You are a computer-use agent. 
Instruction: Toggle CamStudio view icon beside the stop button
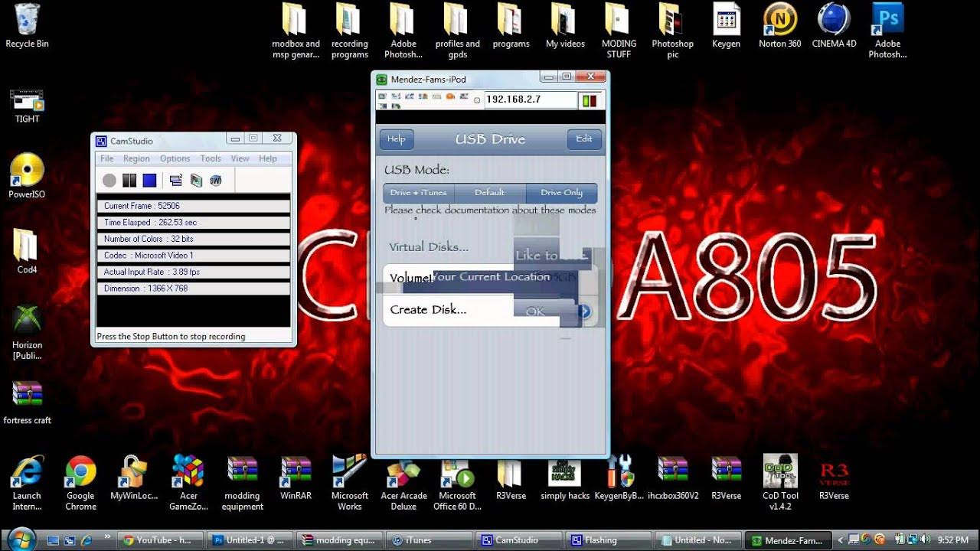(176, 181)
